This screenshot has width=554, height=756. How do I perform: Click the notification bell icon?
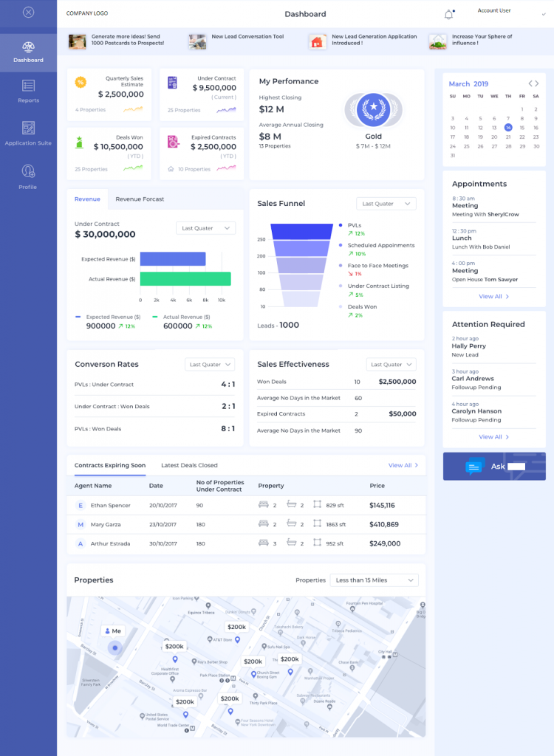[448, 14]
